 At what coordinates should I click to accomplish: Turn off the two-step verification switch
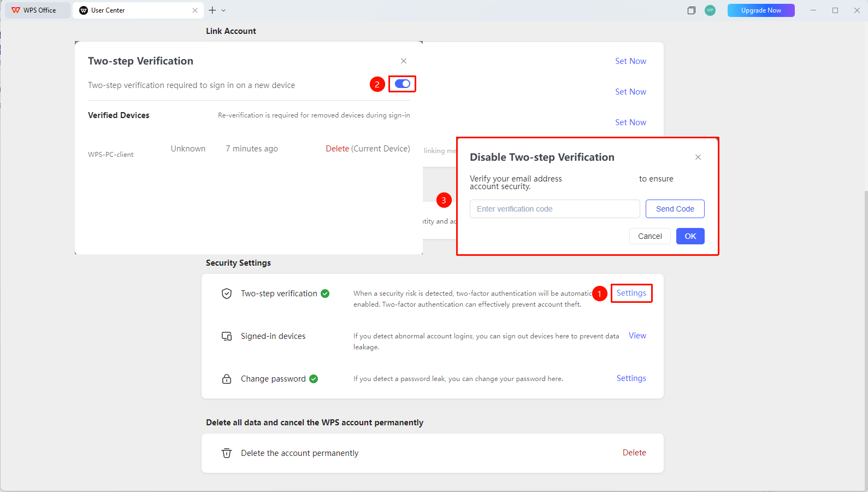[403, 84]
